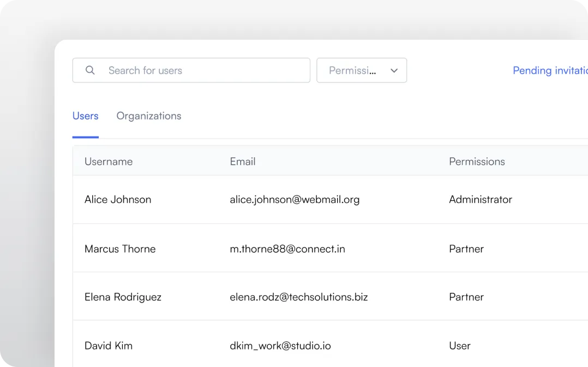Click the Email column header
The width and height of the screenshot is (588, 367).
click(x=242, y=161)
